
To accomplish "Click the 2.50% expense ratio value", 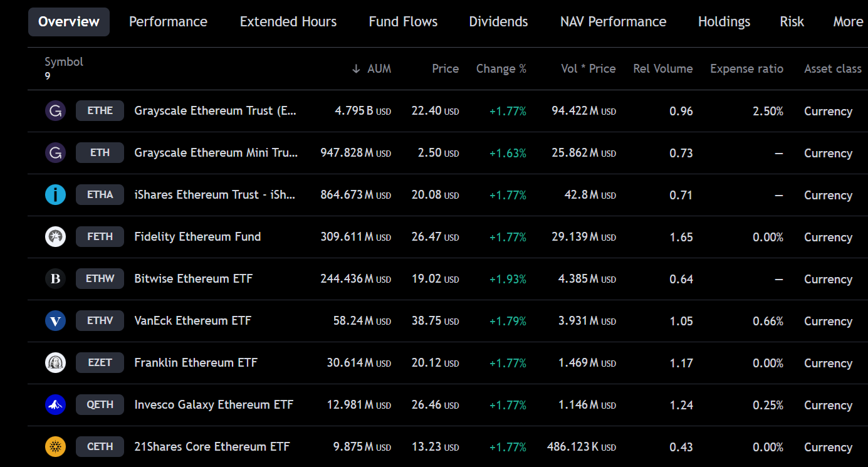I will coord(768,111).
